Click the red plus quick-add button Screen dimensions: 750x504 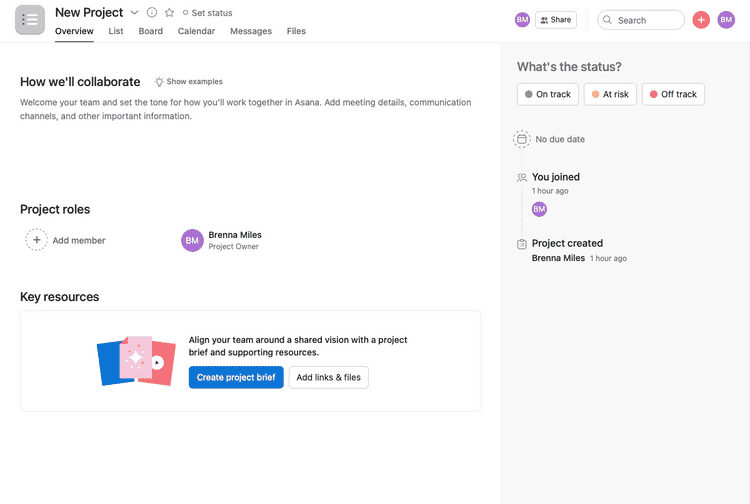(701, 20)
